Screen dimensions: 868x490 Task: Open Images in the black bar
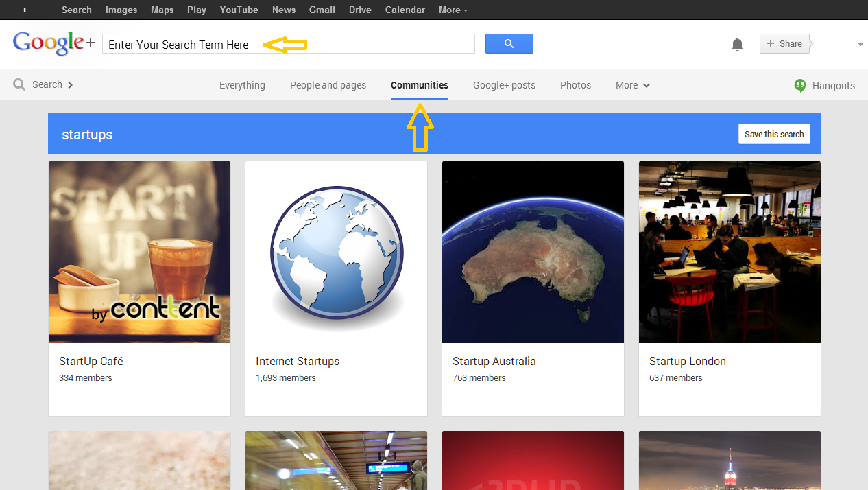121,10
